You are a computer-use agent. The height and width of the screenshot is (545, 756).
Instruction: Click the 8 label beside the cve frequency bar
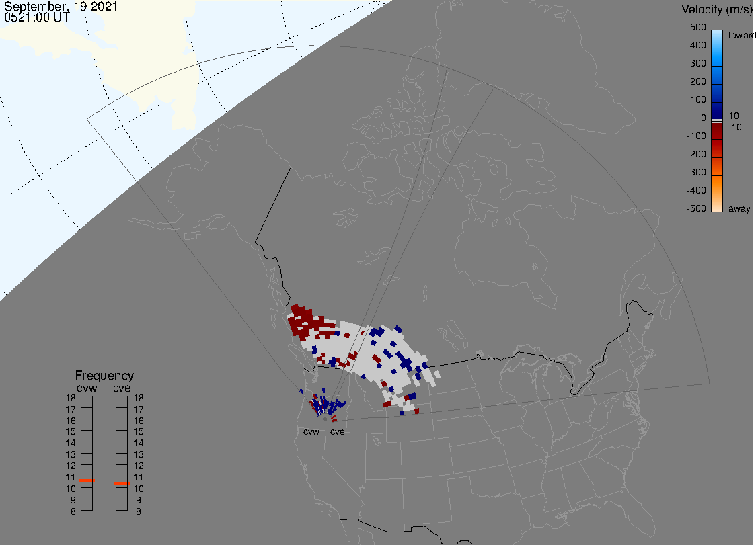point(139,512)
